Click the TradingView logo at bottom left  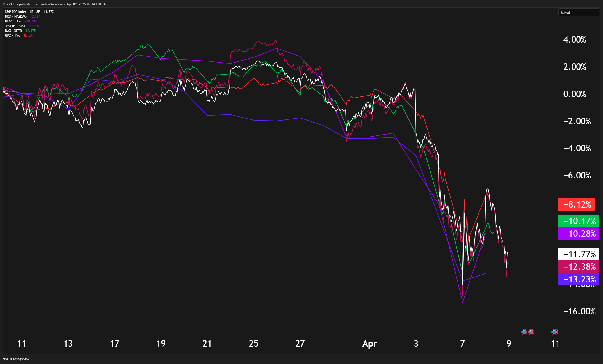tap(16, 359)
